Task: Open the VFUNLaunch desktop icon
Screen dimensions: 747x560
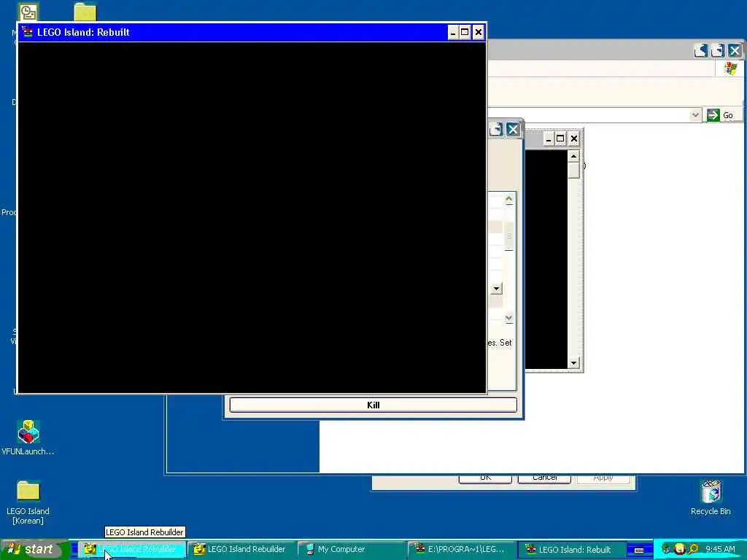Action: pos(28,432)
